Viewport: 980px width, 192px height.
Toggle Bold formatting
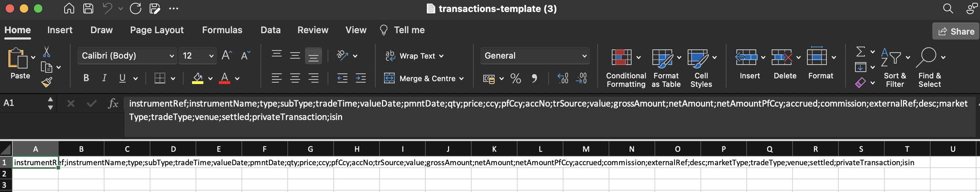point(86,78)
